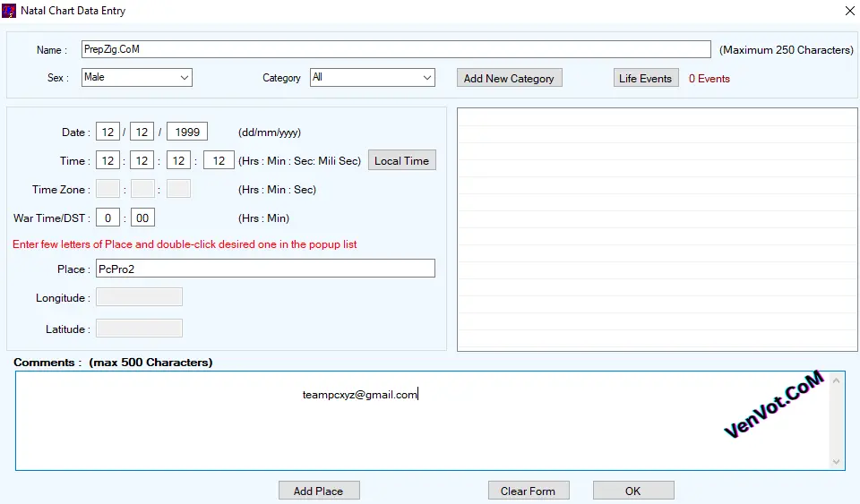Screen dimensions: 860x504
Task: Select the War Time/DST minutes field
Action: coord(142,218)
